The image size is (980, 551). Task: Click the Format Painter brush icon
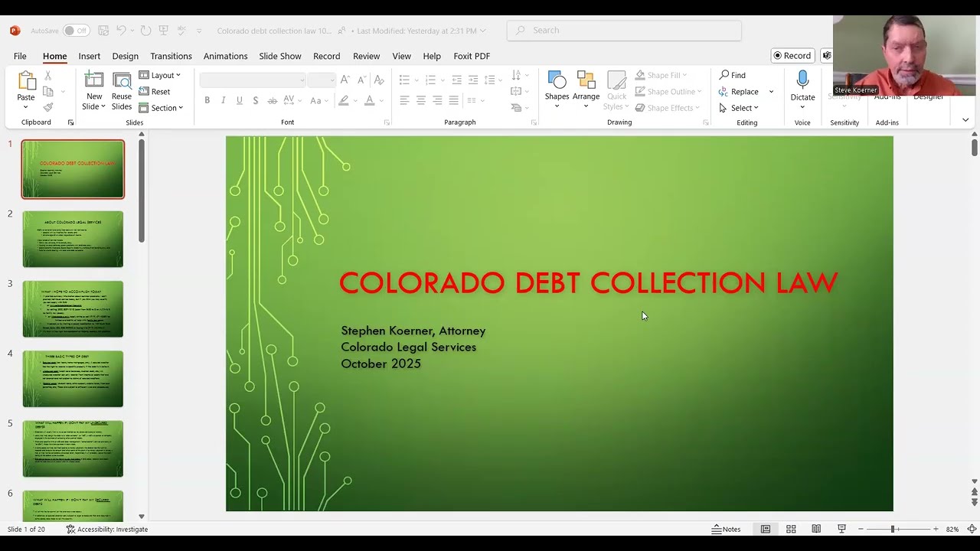(48, 107)
